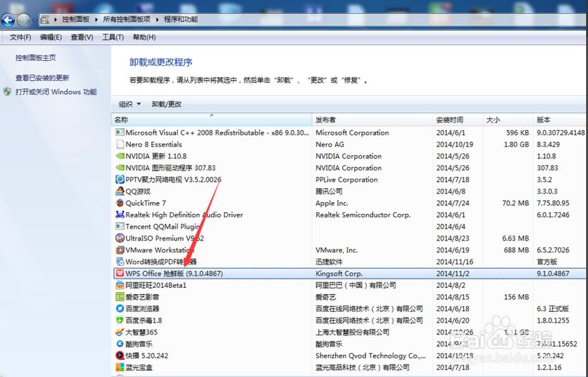Click publisher 迅捷软件 cell
Screen dimensions: 588x377
tap(329, 261)
